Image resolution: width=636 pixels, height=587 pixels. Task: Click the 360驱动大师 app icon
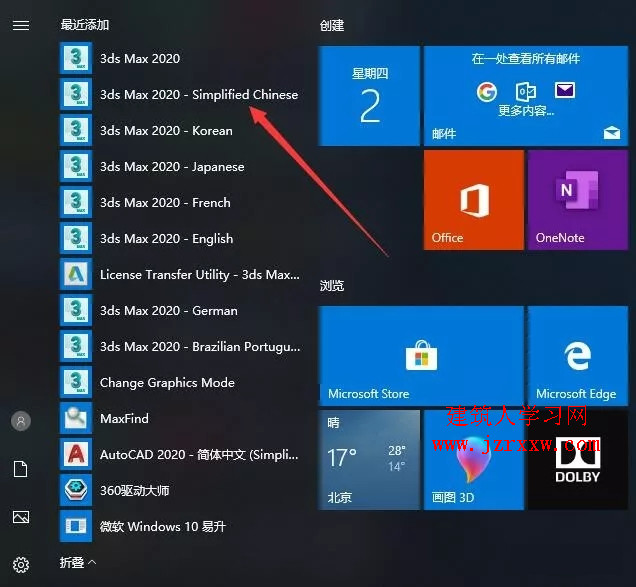76,490
